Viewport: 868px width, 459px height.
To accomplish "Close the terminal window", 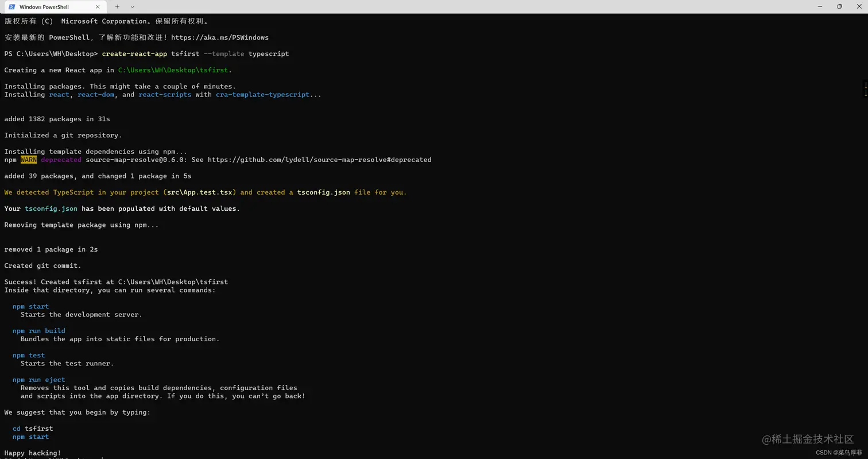I will tap(858, 6).
